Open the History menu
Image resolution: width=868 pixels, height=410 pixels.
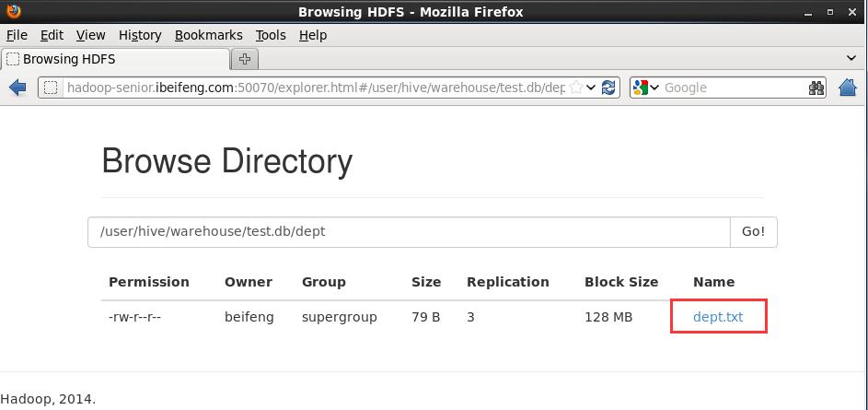140,35
